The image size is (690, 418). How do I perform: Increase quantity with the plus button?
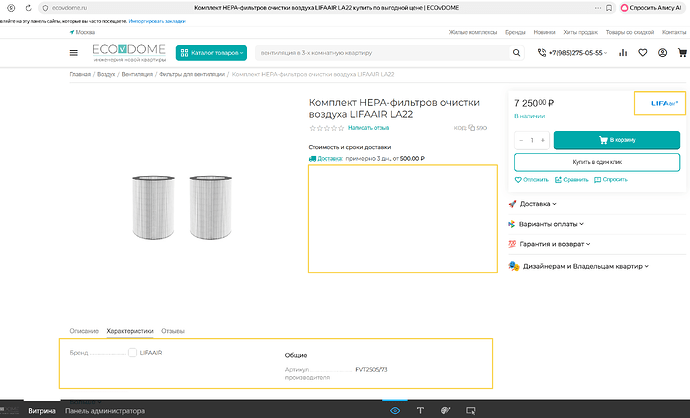542,140
